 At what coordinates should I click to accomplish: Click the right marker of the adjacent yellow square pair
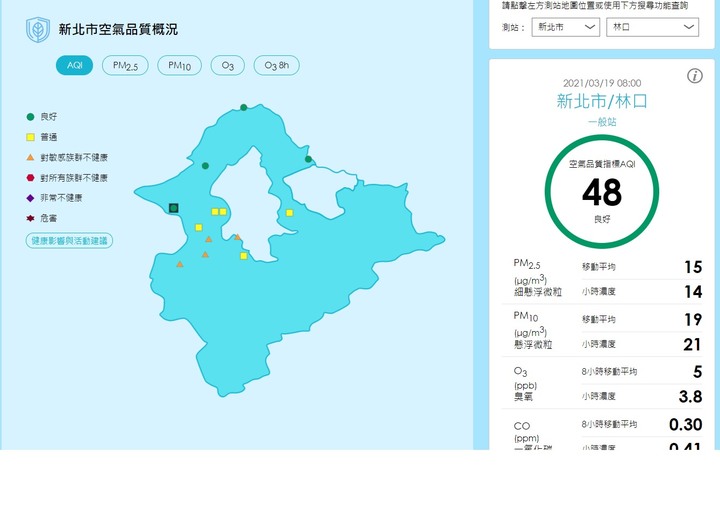pyautogui.click(x=223, y=212)
